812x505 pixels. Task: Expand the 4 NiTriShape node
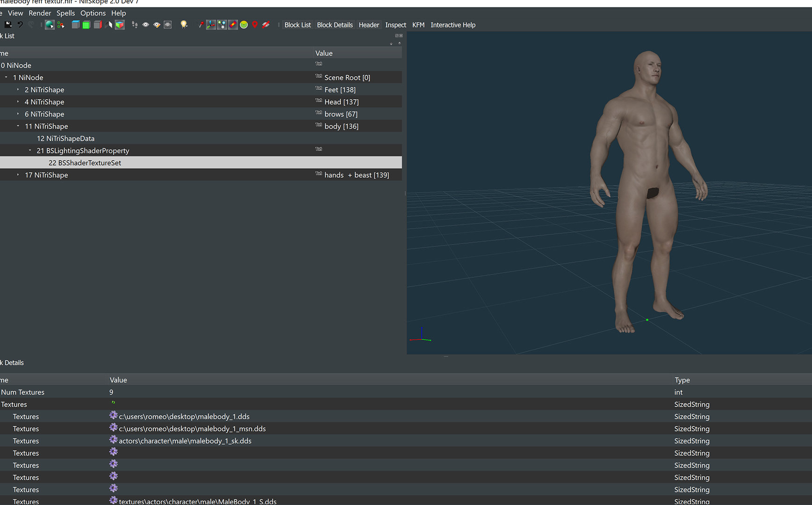click(18, 101)
